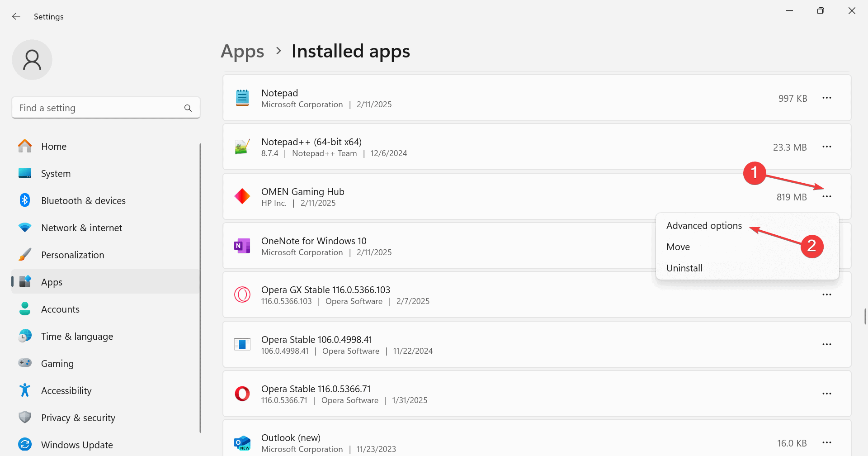Click the Opera GX Stable 116.0.5366.103 title
The height and width of the screenshot is (456, 868).
click(x=325, y=290)
